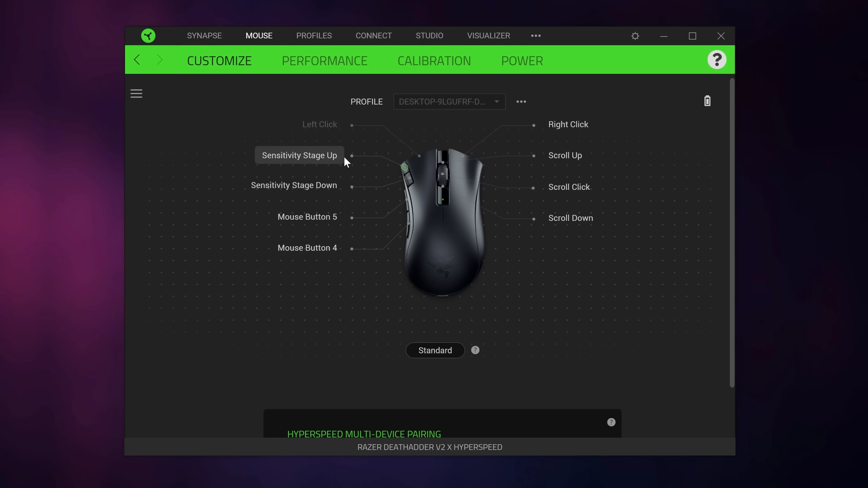This screenshot has height=488, width=868.
Task: Open help for HyperSpeed pairing panel
Action: click(x=611, y=423)
